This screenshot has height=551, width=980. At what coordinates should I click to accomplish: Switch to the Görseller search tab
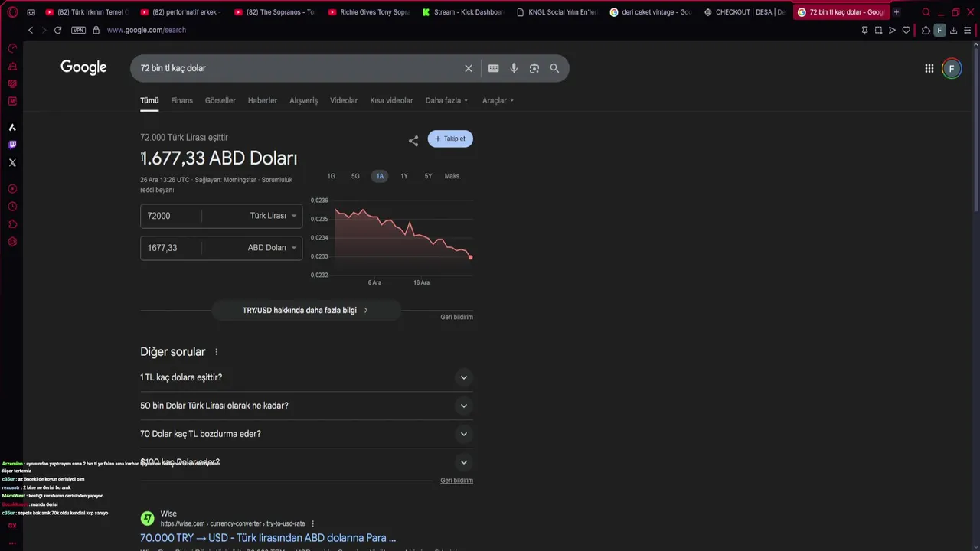[220, 100]
